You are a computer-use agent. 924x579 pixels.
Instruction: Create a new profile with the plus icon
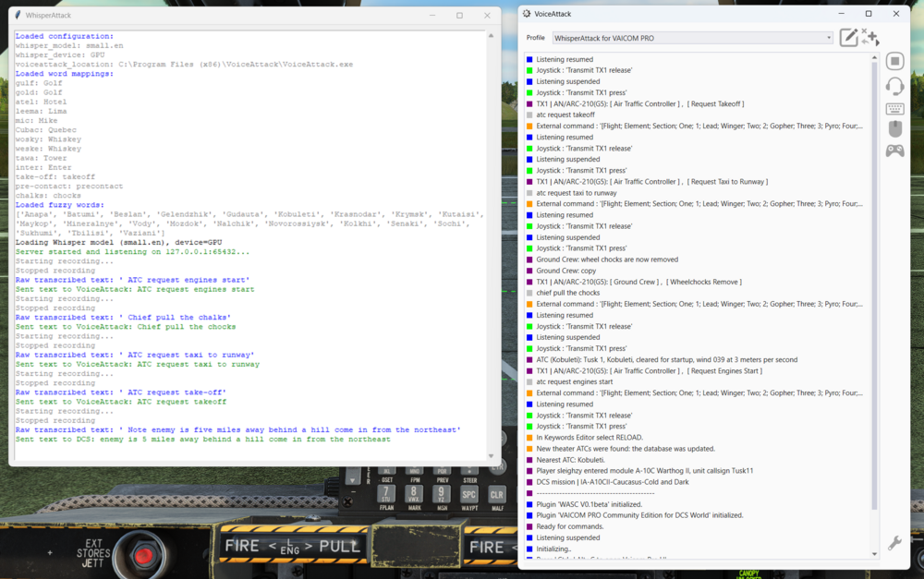tap(871, 36)
